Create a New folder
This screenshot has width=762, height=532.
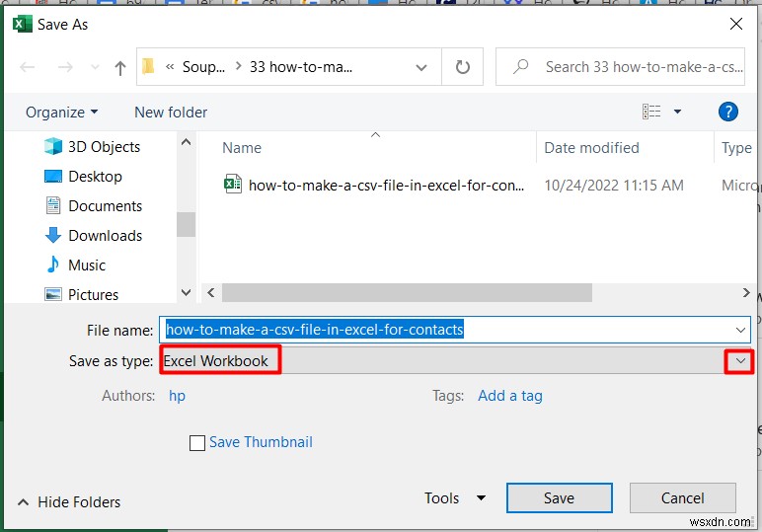(171, 113)
